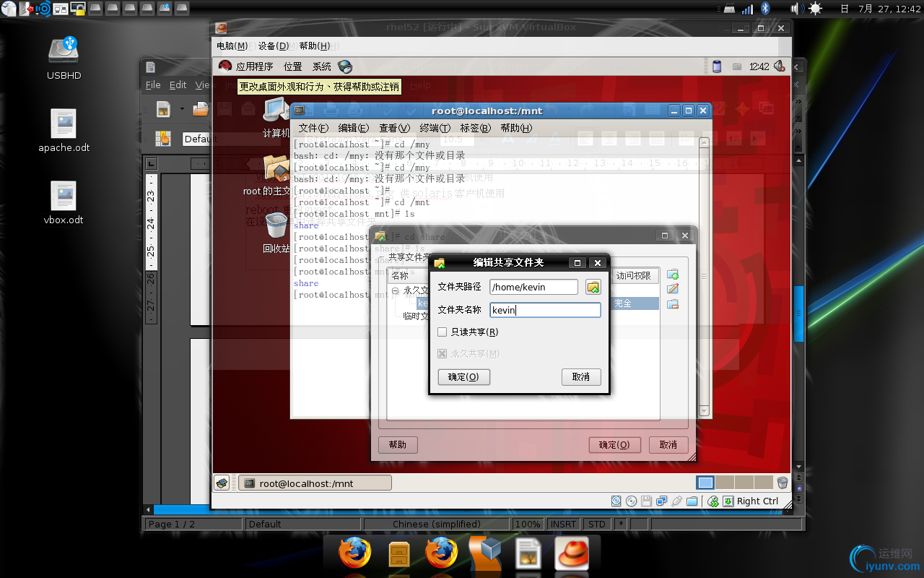
Task: Click the host brightness sun icon
Action: coord(816,9)
